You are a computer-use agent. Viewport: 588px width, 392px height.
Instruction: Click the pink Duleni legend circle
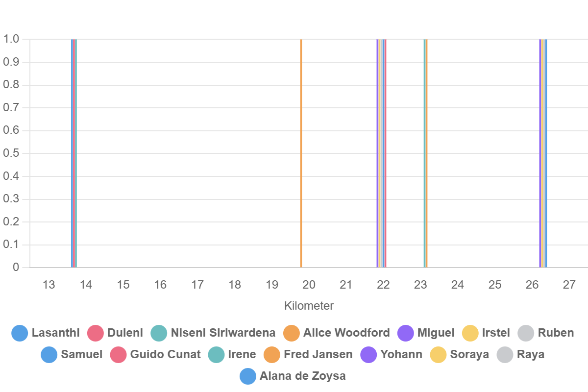[95, 333]
